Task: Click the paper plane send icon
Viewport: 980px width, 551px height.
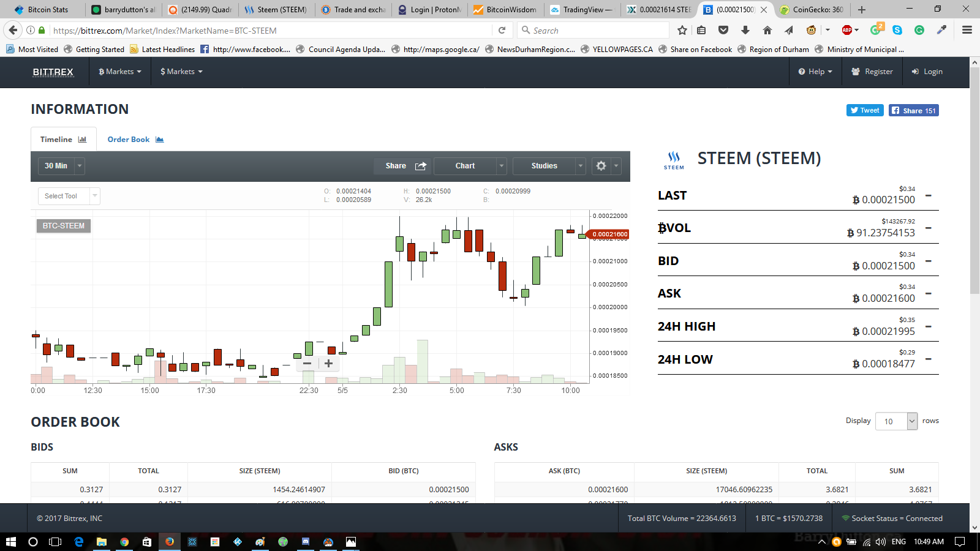Action: tap(789, 30)
